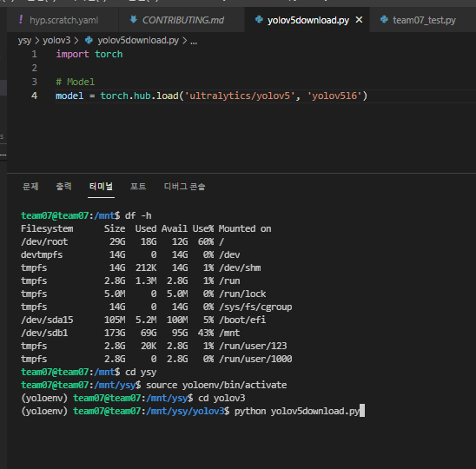Click the /run/user/123 mount point text
476x469 pixels.
[253, 346]
